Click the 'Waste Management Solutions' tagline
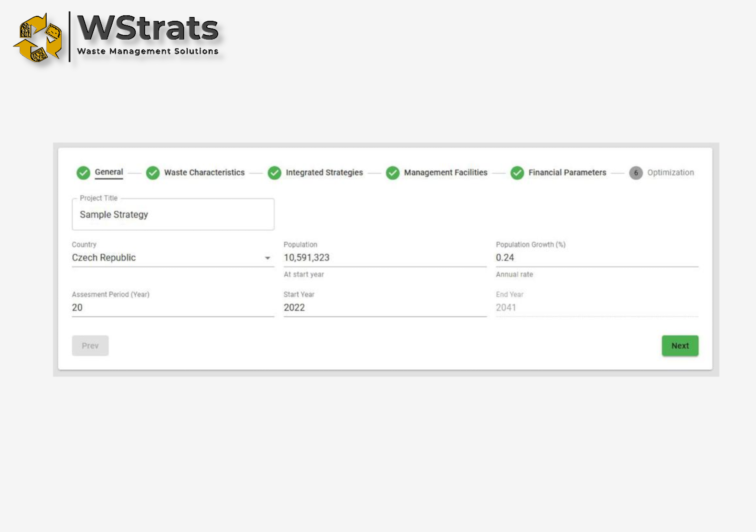This screenshot has width=756, height=532. click(x=147, y=51)
